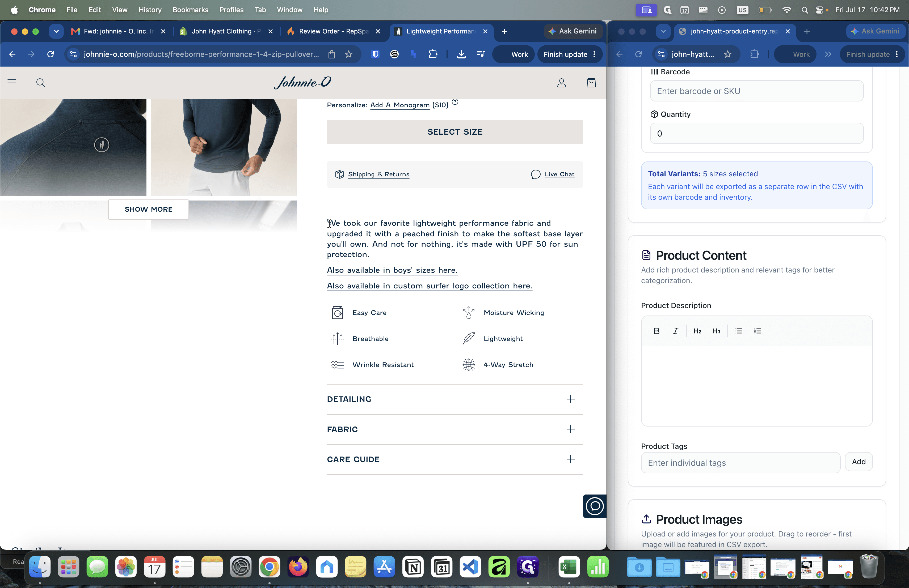Viewport: 909px width, 588px height.
Task: Switch to Fwd: johnnie - O, Inc. Gmail tab
Action: (118, 31)
